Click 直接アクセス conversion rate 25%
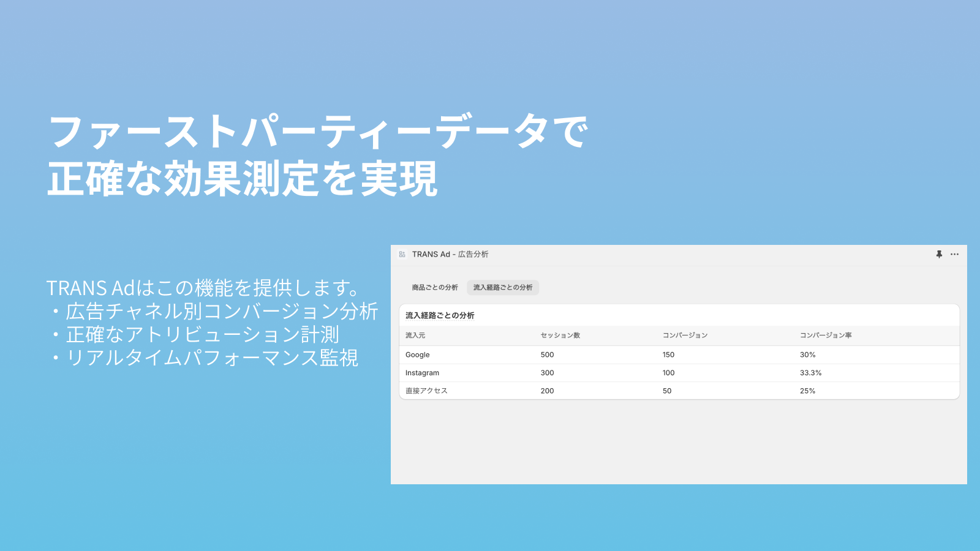 click(x=808, y=391)
